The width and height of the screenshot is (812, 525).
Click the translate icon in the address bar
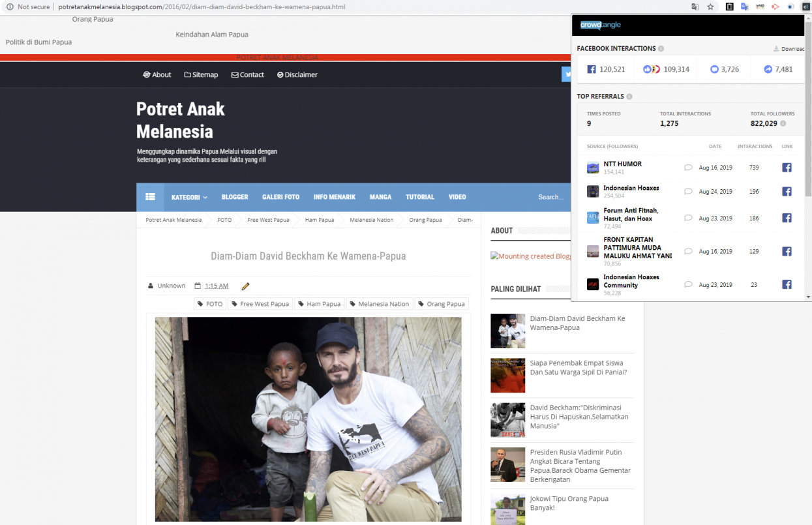point(695,7)
